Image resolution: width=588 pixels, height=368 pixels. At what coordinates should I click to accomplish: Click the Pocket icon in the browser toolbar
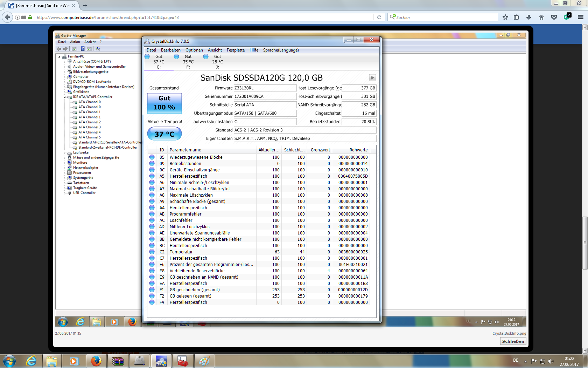click(554, 17)
